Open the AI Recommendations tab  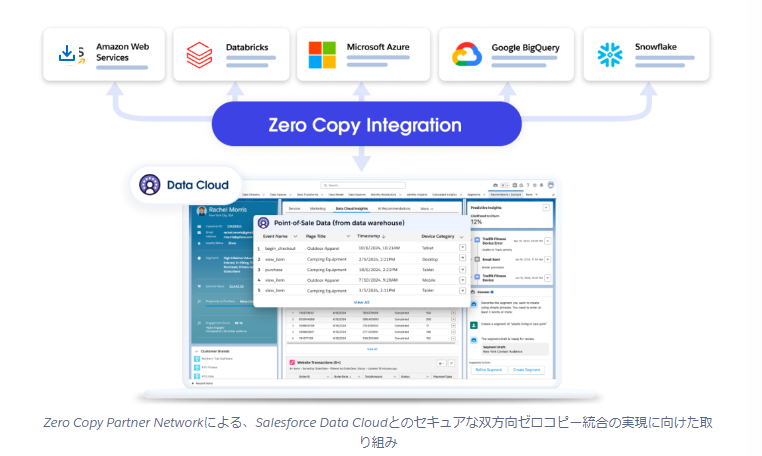(394, 209)
